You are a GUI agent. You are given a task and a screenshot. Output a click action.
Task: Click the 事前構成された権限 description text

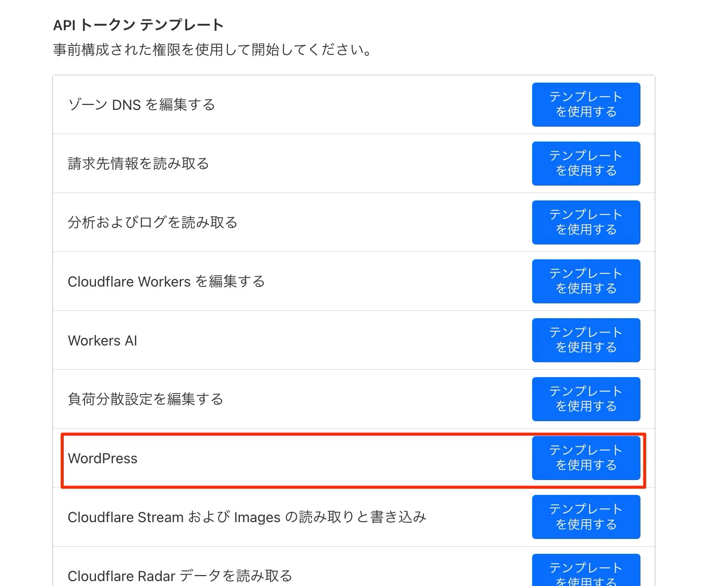213,50
